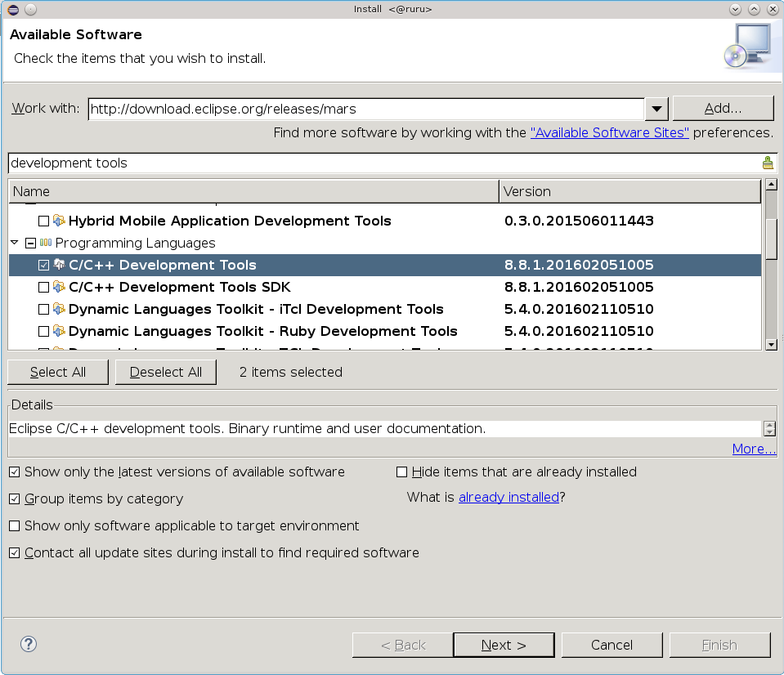Image resolution: width=784 pixels, height=675 pixels.
Task: Click the help question mark icon
Action: click(x=29, y=644)
